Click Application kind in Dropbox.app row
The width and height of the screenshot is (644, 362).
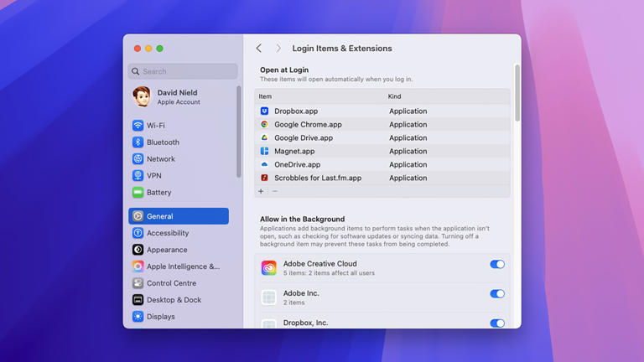408,111
